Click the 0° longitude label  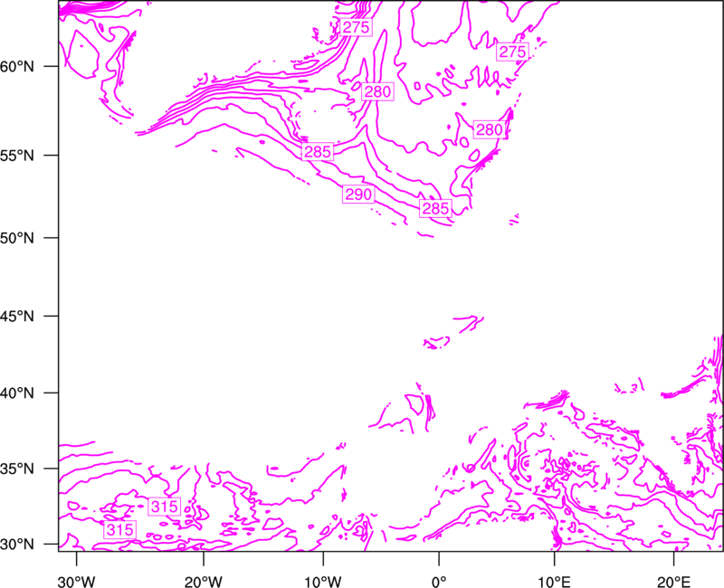point(439,582)
